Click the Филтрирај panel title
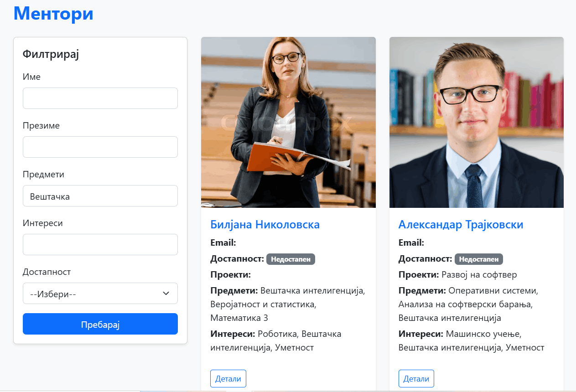The width and height of the screenshot is (576, 392). coord(51,54)
